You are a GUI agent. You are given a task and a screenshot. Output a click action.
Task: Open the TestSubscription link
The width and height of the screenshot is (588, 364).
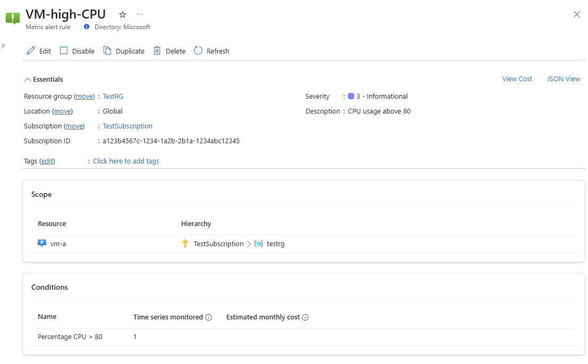[127, 126]
